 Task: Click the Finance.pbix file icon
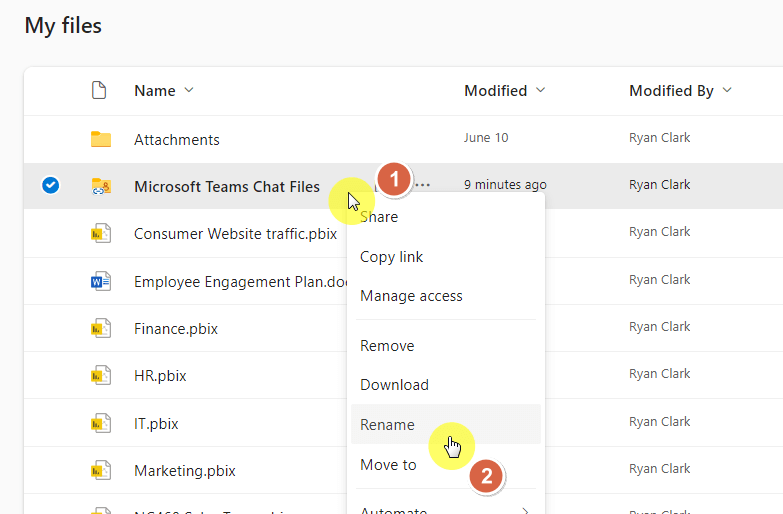tap(101, 329)
